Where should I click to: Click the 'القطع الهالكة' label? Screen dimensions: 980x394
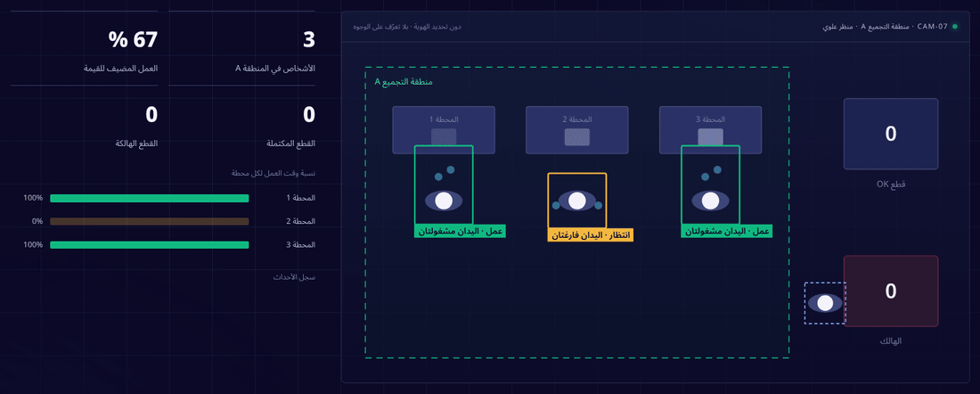[x=135, y=144]
